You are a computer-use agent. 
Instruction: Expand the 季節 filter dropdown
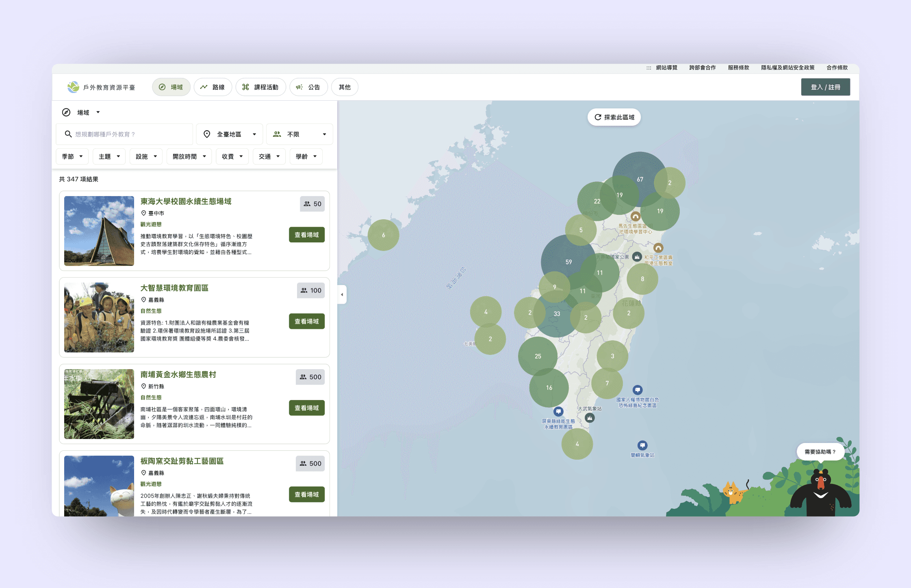tap(72, 156)
